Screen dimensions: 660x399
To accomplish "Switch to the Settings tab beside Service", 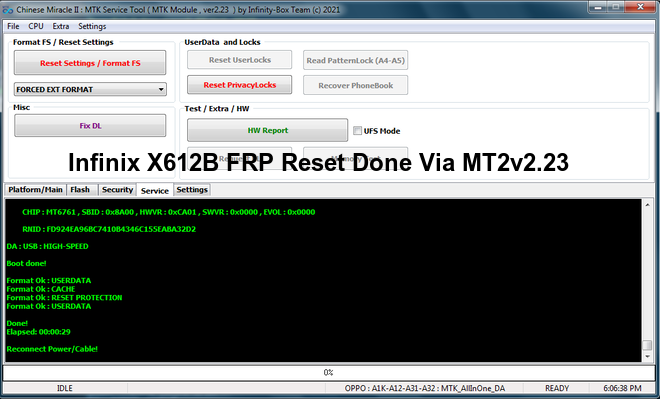I will click(192, 190).
